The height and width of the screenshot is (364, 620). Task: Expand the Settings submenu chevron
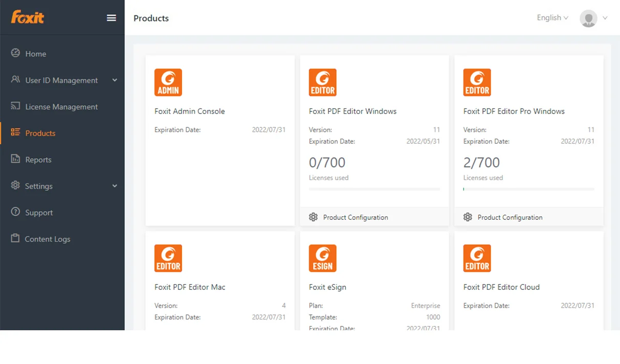(x=115, y=186)
